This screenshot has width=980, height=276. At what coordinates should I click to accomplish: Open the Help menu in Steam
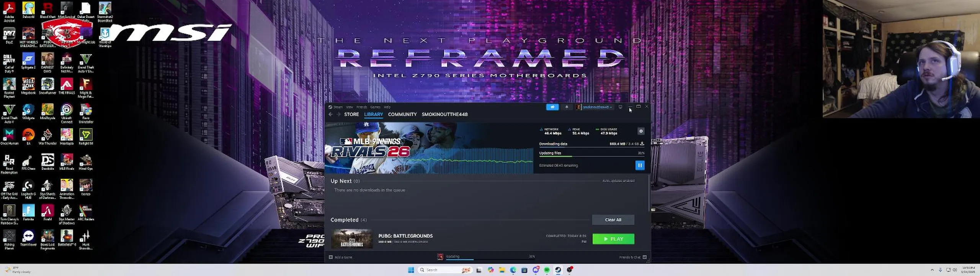pyautogui.click(x=387, y=107)
